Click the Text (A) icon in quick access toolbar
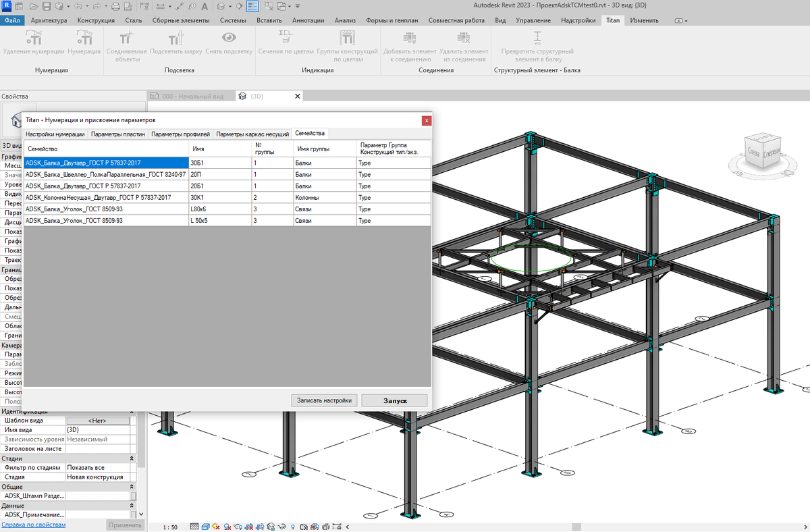Screen dimensions: 810x532 coord(204,7)
